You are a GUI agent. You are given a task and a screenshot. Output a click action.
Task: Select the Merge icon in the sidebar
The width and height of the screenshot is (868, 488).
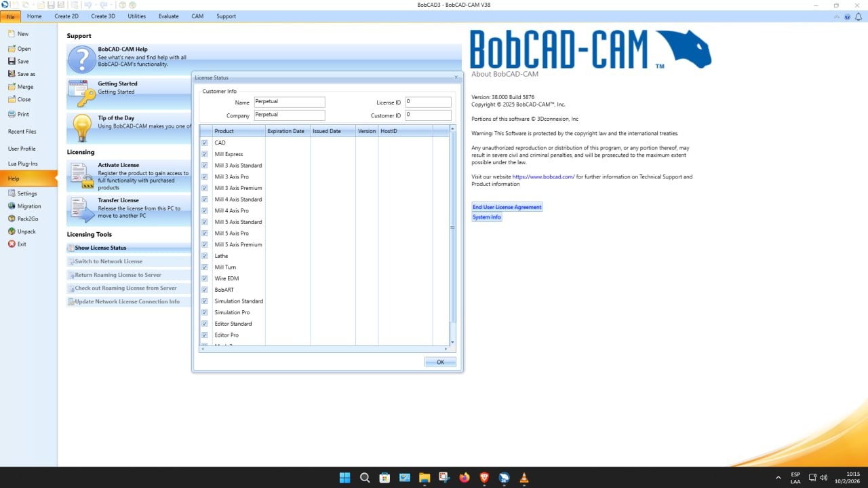(12, 87)
